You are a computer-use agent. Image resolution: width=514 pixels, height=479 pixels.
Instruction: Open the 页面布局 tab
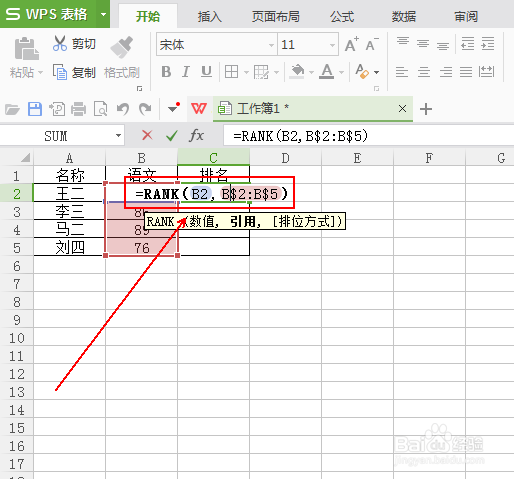click(x=275, y=16)
